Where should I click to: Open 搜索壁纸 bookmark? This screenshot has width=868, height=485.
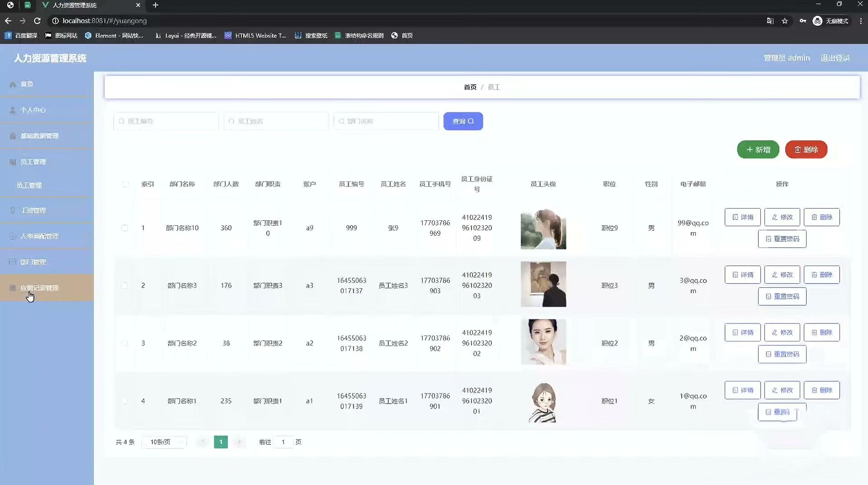[311, 35]
